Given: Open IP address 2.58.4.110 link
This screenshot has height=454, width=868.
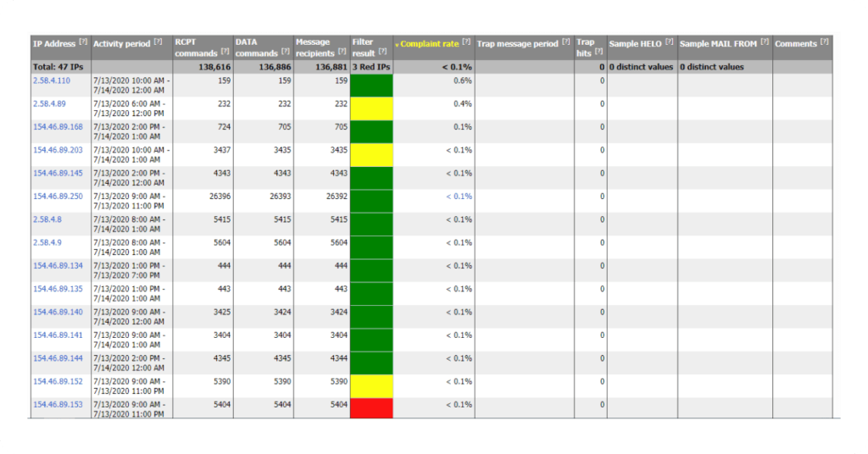Looking at the screenshot, I should tap(51, 80).
